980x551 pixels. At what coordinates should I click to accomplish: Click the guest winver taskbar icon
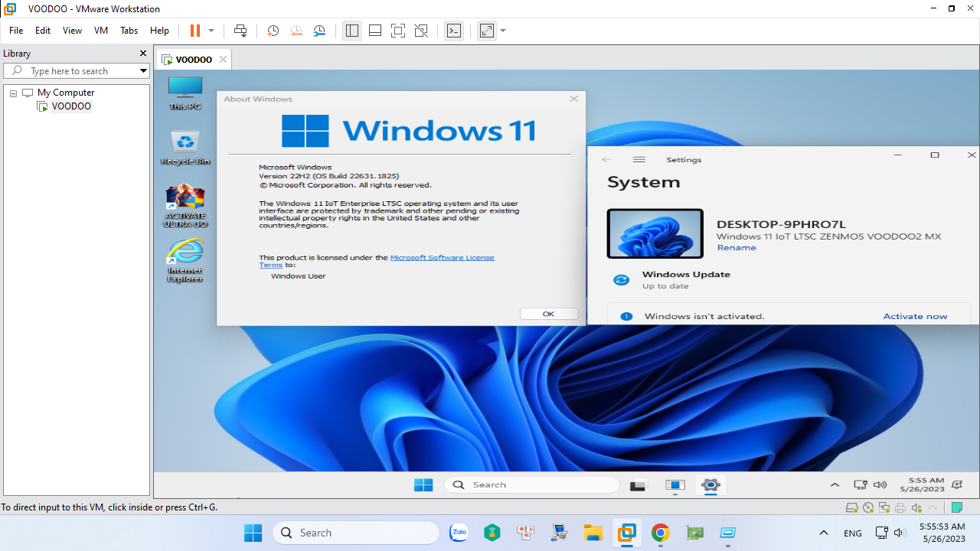[x=675, y=485]
